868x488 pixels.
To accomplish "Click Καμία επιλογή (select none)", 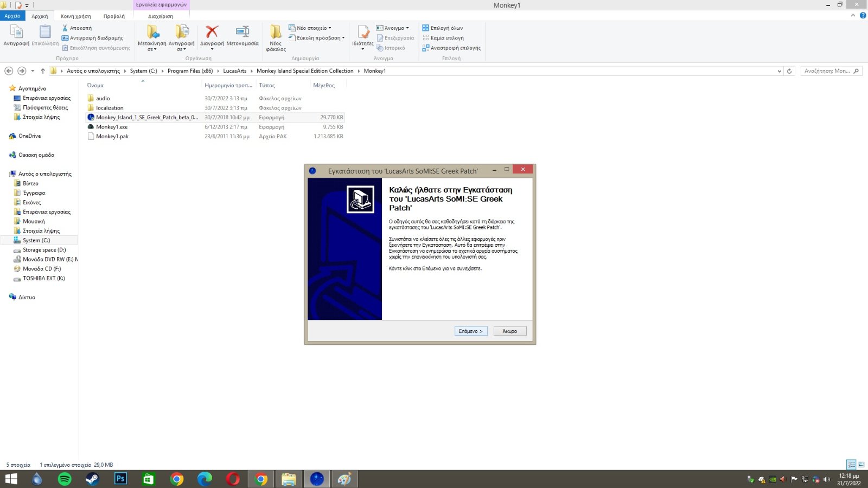I will click(x=443, y=38).
